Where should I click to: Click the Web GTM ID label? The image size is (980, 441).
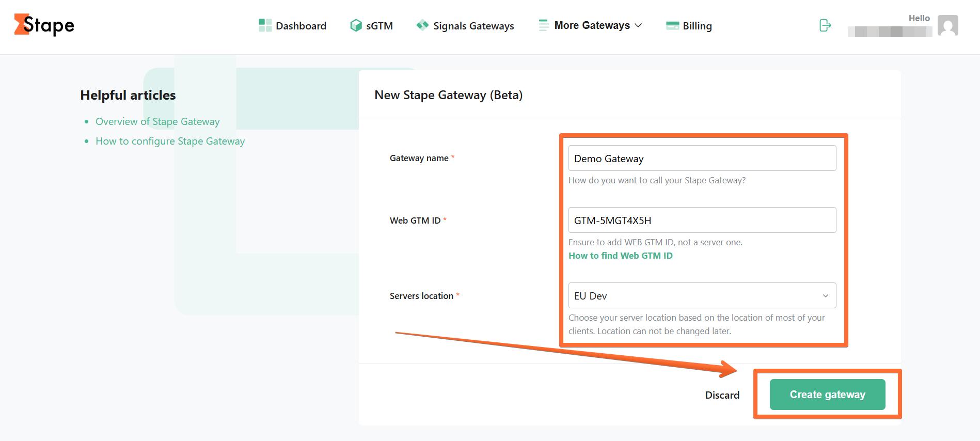415,220
